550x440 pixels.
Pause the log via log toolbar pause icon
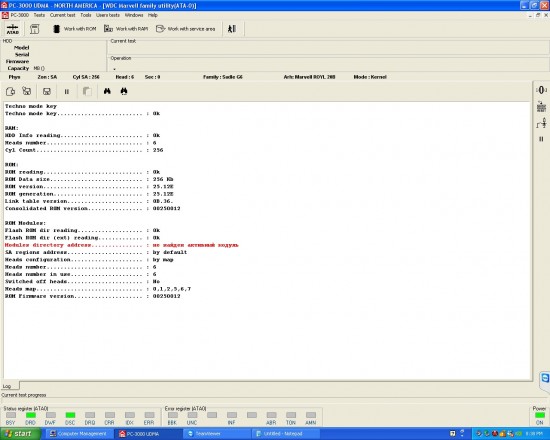[x=67, y=92]
